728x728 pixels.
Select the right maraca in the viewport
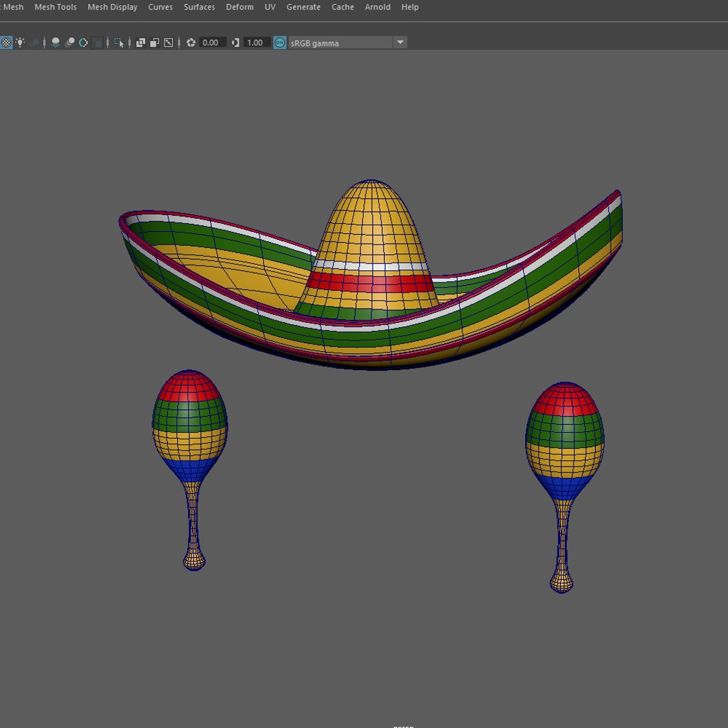[x=565, y=441]
